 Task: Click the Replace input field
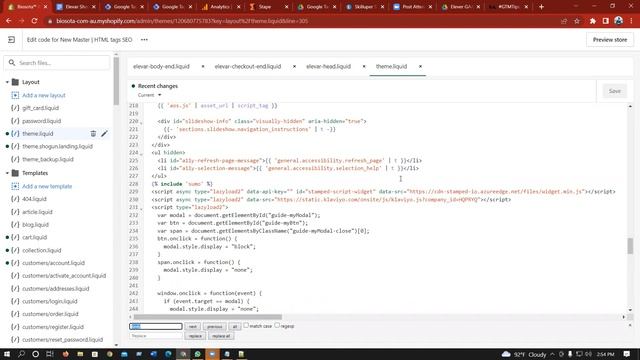pyautogui.click(x=156, y=336)
